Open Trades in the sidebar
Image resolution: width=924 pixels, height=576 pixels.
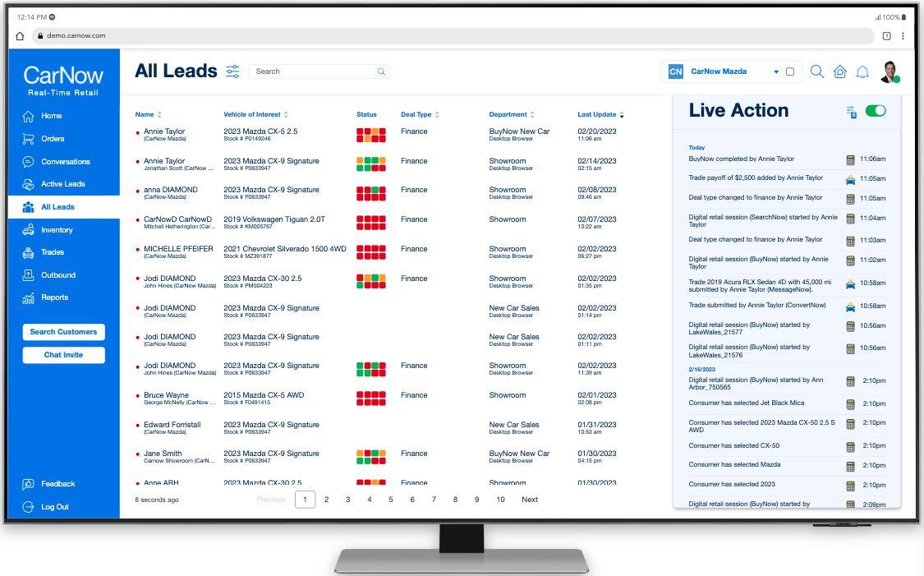52,252
